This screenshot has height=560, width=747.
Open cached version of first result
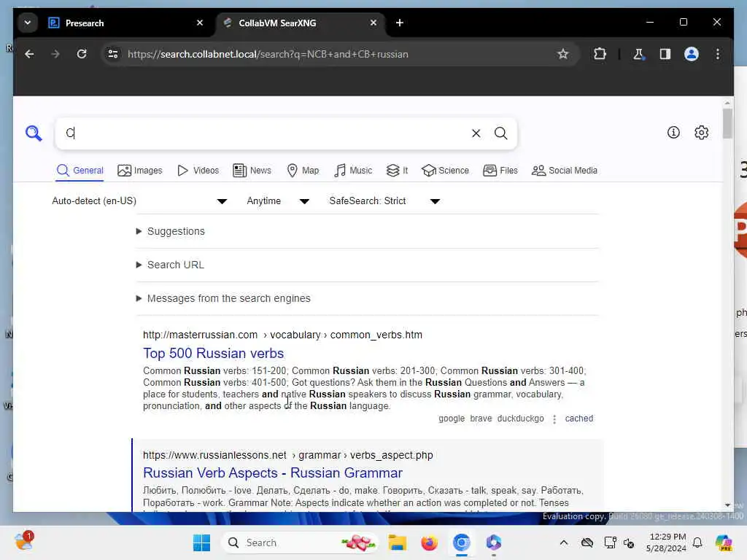click(578, 419)
